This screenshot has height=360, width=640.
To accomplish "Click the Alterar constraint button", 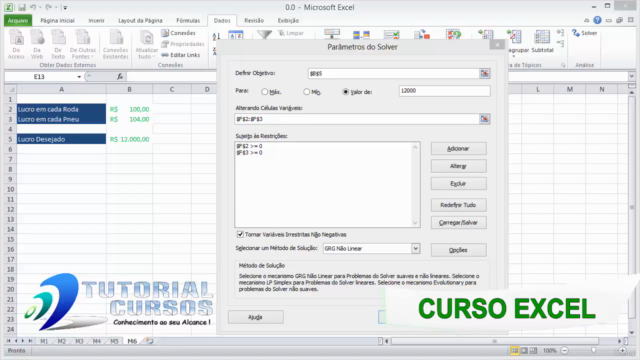I will coord(458,166).
